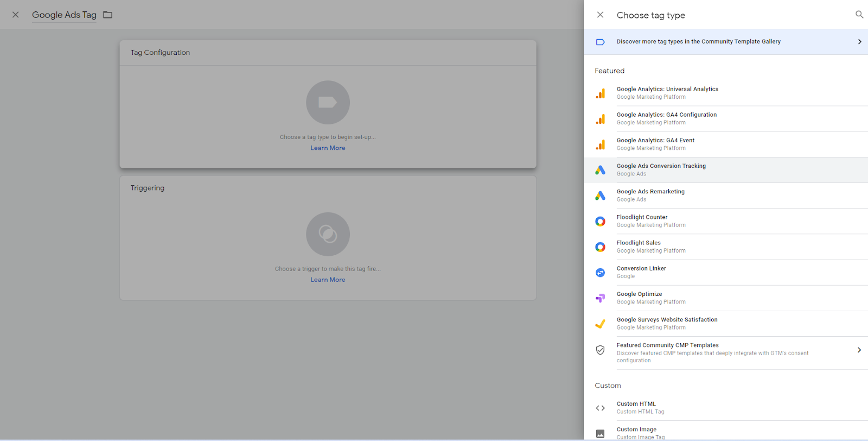The height and width of the screenshot is (441, 868).
Task: Click the Custom HTML code brackets icon
Action: (600, 408)
